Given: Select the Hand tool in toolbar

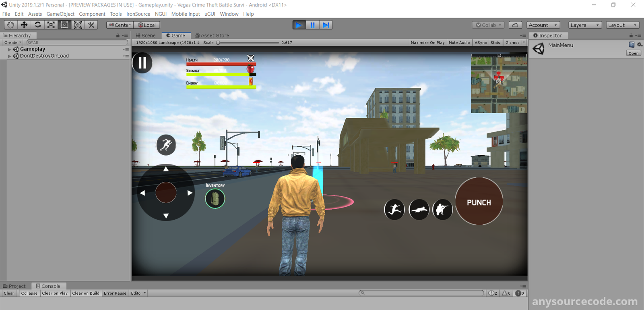Looking at the screenshot, I should [x=10, y=25].
